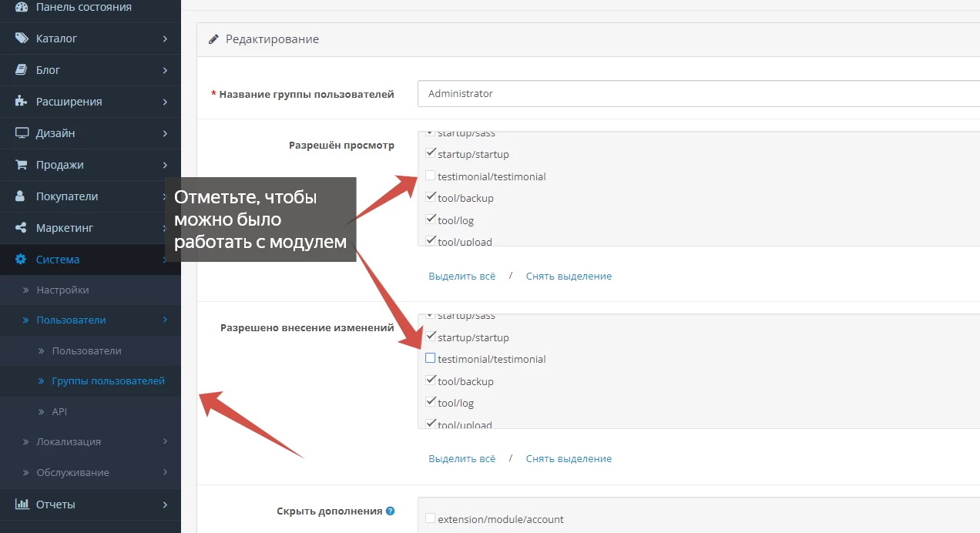Click the pencil icon by Редактирование
Screen dimensions: 980x533
(x=214, y=39)
